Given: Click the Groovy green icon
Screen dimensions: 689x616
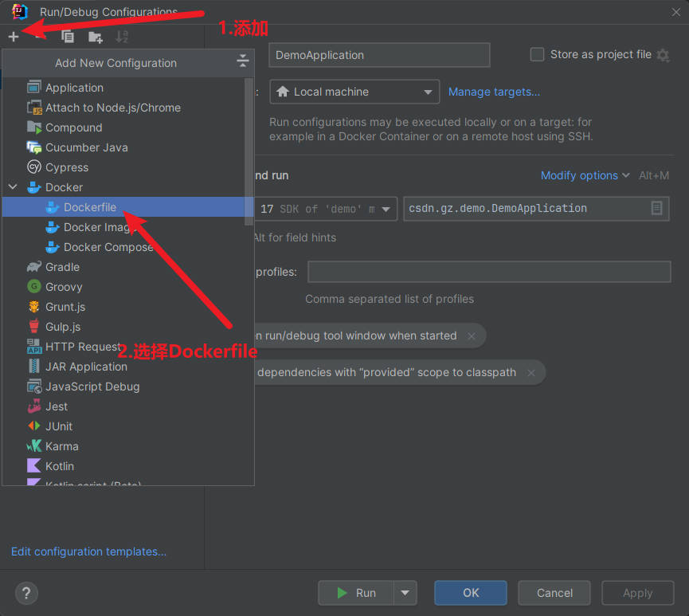Looking at the screenshot, I should pos(33,287).
